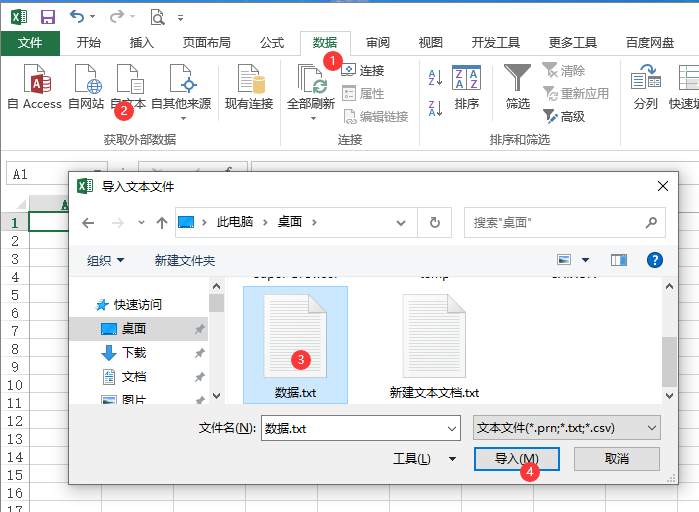Viewport: 699px width, 512px height.
Task: Click 分列 text to columns
Action: click(x=646, y=87)
